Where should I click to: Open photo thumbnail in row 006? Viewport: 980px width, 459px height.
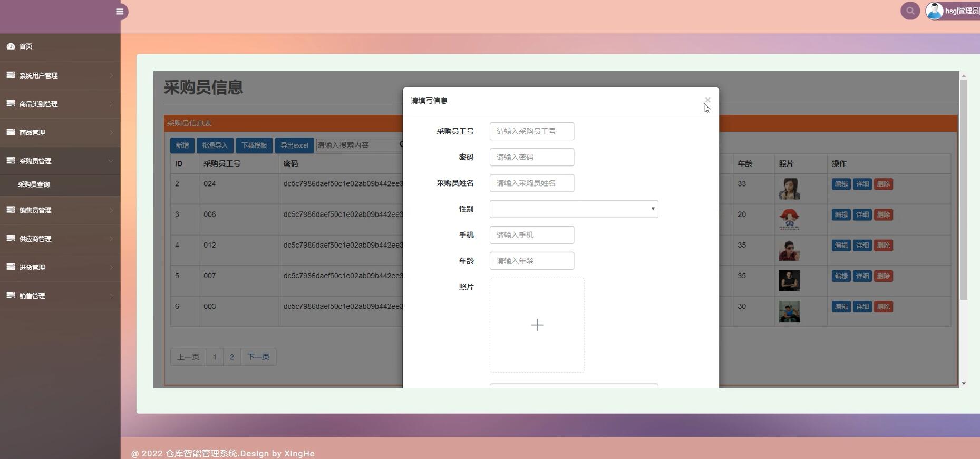pos(789,219)
